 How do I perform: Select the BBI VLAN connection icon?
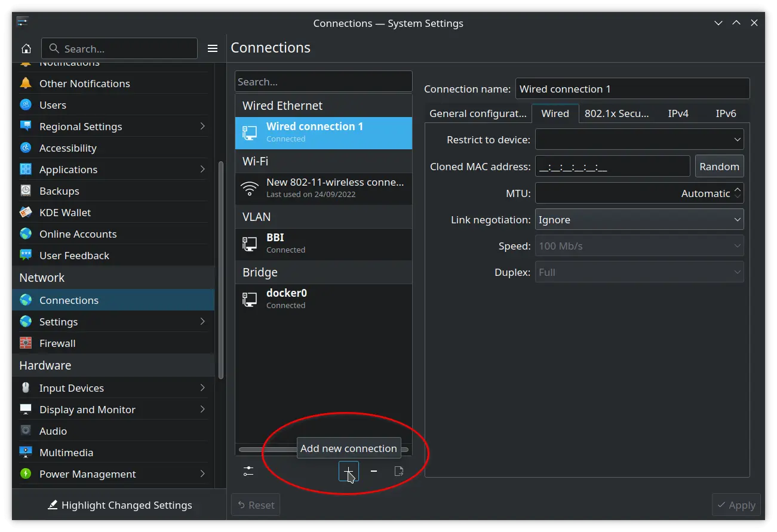[x=250, y=244]
